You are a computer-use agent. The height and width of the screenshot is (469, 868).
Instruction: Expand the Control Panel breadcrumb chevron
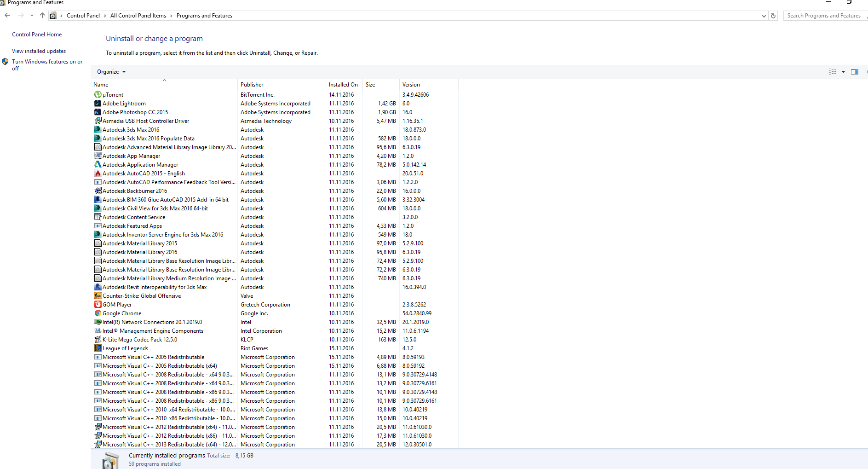[105, 16]
